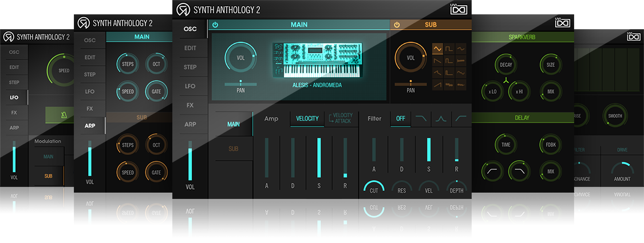This screenshot has width=644, height=243.
Task: Adjust the Amp Sustain slider
Action: 319,158
